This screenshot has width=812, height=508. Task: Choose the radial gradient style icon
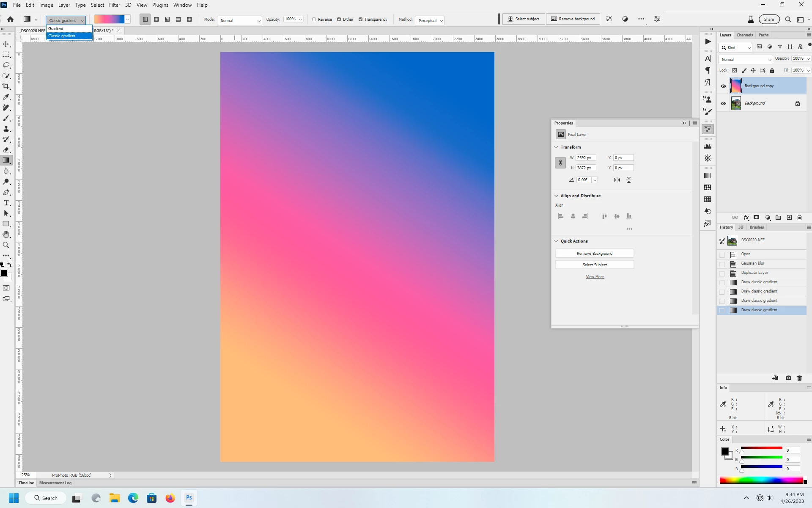(156, 19)
